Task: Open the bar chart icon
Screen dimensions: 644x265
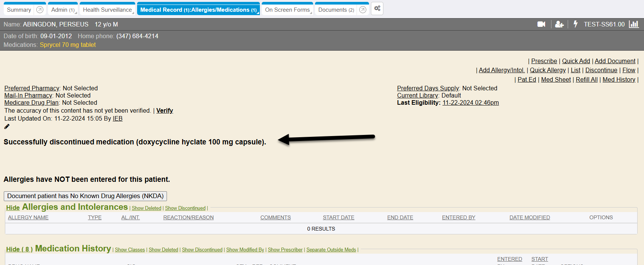Action: click(633, 24)
